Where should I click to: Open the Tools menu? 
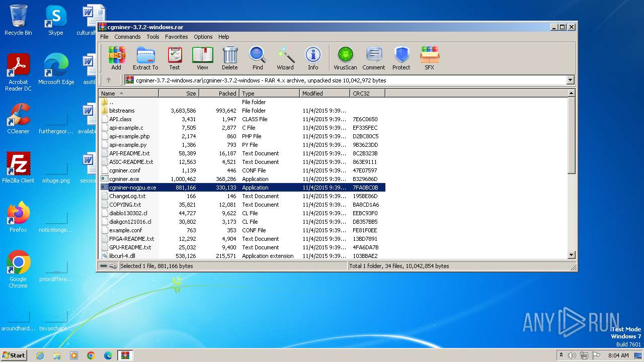153,37
